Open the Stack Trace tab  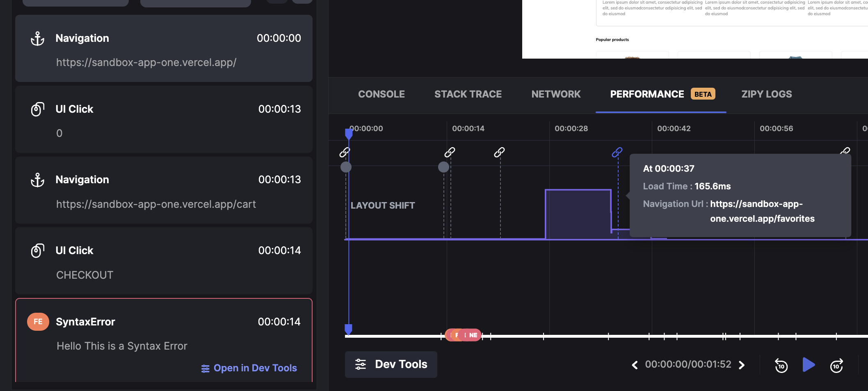point(468,94)
